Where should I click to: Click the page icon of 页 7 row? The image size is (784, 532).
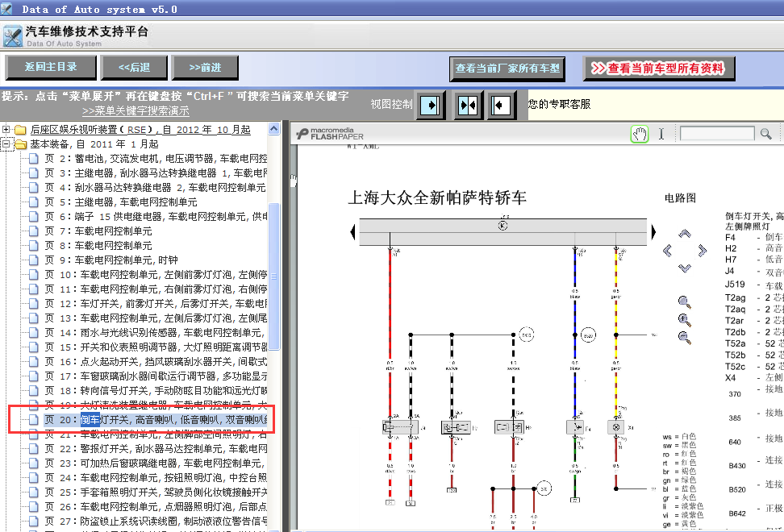click(x=34, y=231)
